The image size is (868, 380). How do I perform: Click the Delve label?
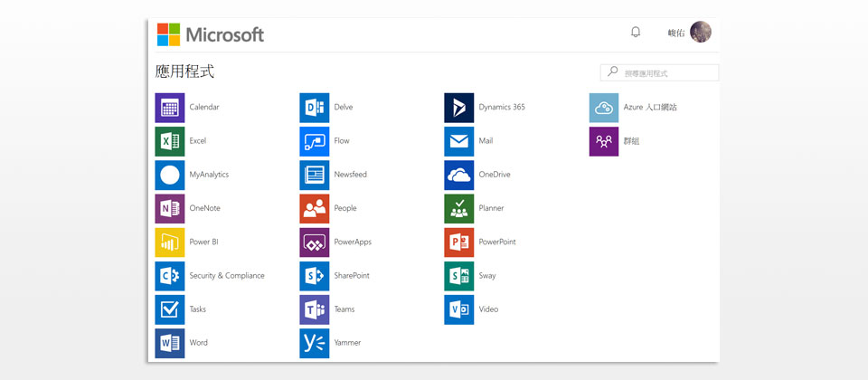click(344, 107)
